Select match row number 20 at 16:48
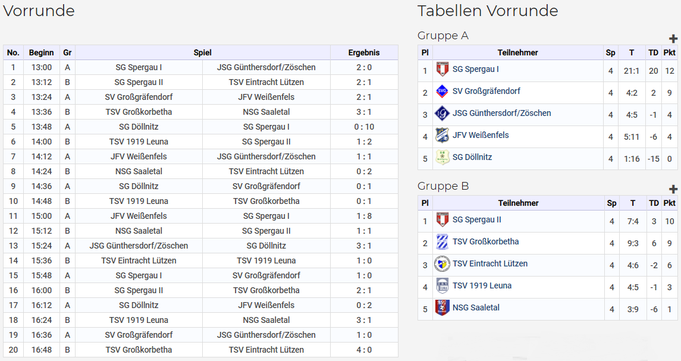Image resolution: width=681 pixels, height=361 pixels. click(x=201, y=350)
